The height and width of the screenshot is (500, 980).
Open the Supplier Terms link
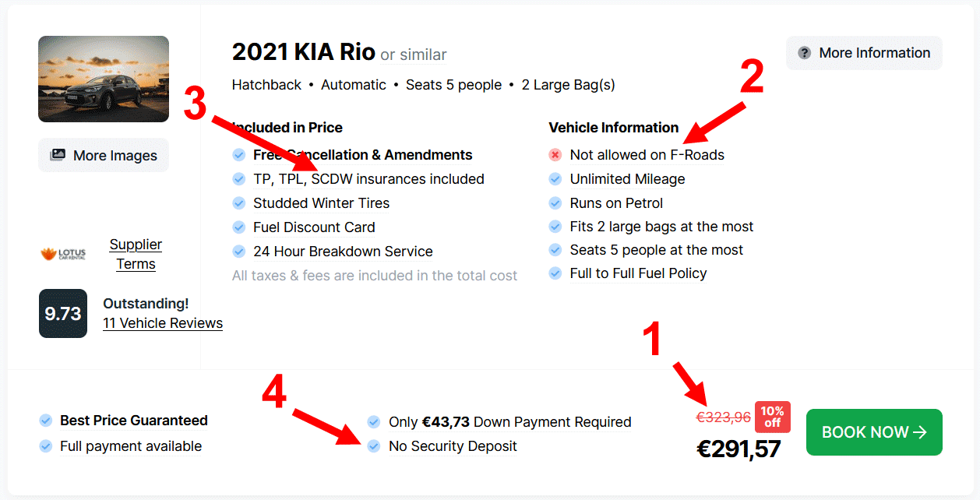pyautogui.click(x=136, y=254)
